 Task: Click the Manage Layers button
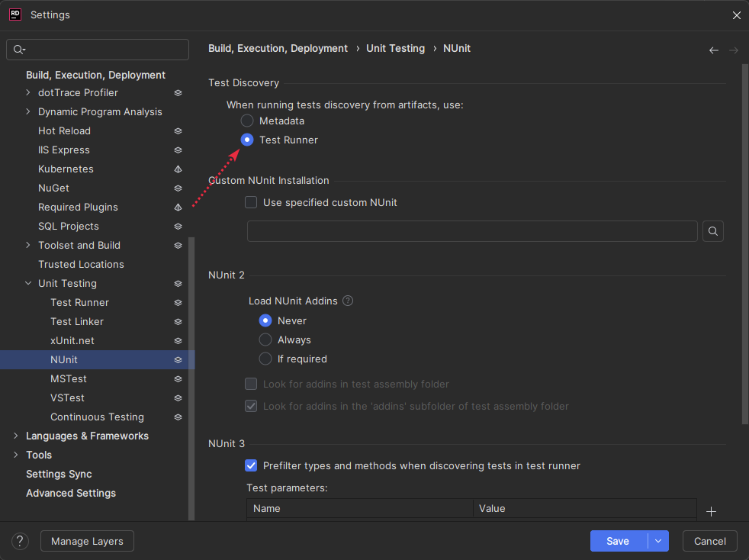87,541
